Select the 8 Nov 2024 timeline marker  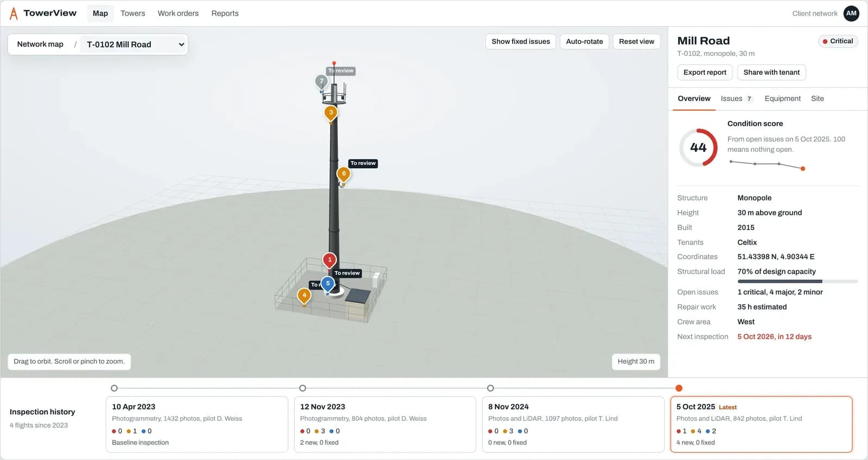[x=490, y=388]
